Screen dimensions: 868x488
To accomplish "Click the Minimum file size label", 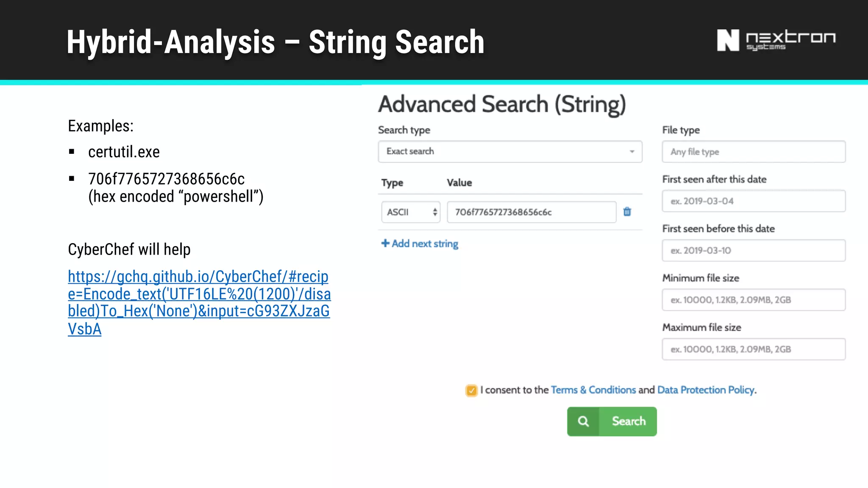I will coord(701,278).
